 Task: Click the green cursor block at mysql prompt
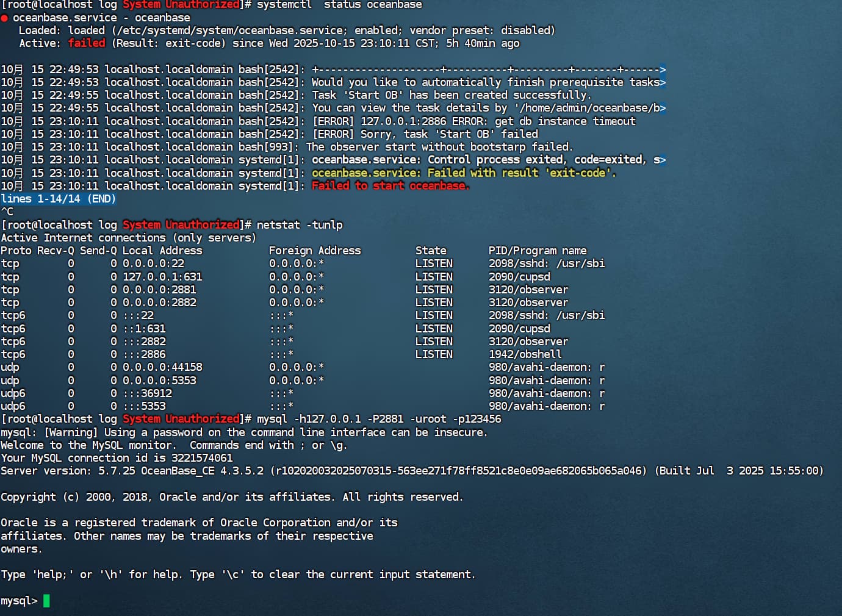46,601
